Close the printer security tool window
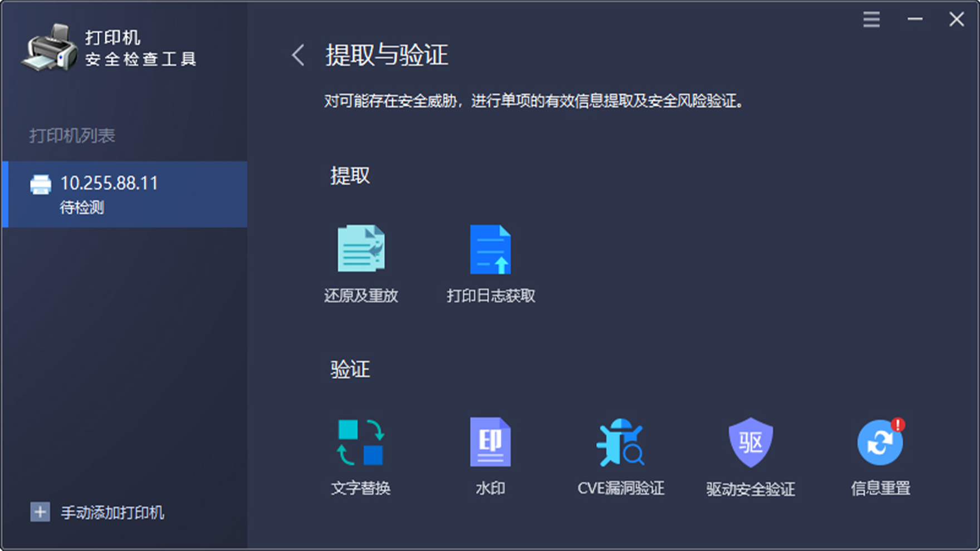The height and width of the screenshot is (551, 980). tap(957, 19)
